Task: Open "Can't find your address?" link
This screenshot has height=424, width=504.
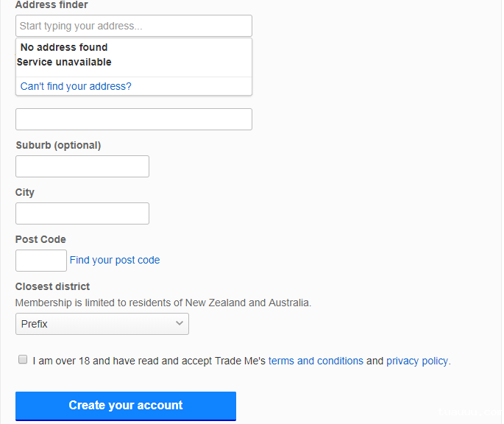Action: (x=76, y=86)
